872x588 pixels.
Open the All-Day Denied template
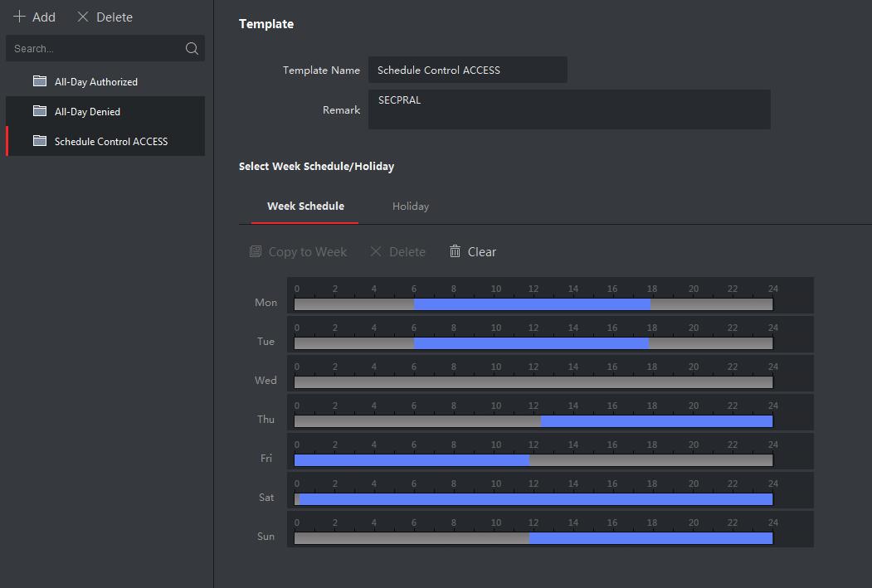[87, 112]
